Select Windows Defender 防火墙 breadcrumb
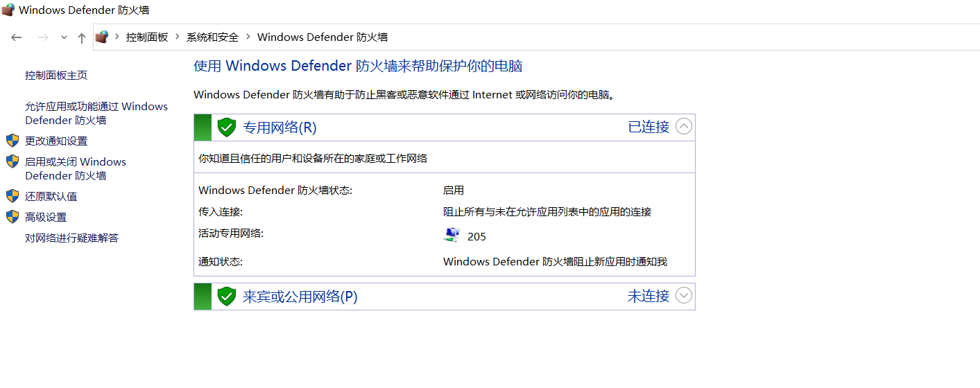Image resolution: width=980 pixels, height=388 pixels. tap(323, 37)
